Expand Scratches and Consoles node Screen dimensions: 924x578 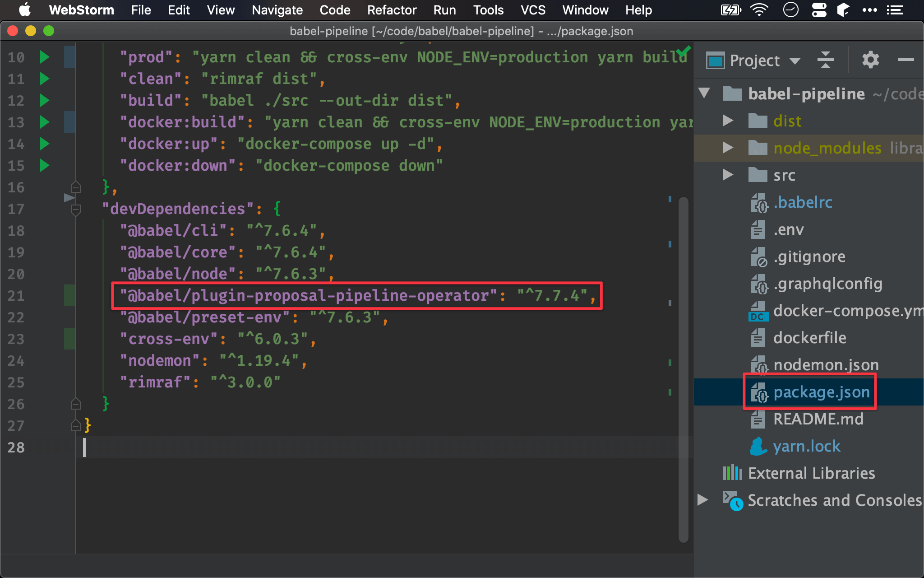(702, 500)
